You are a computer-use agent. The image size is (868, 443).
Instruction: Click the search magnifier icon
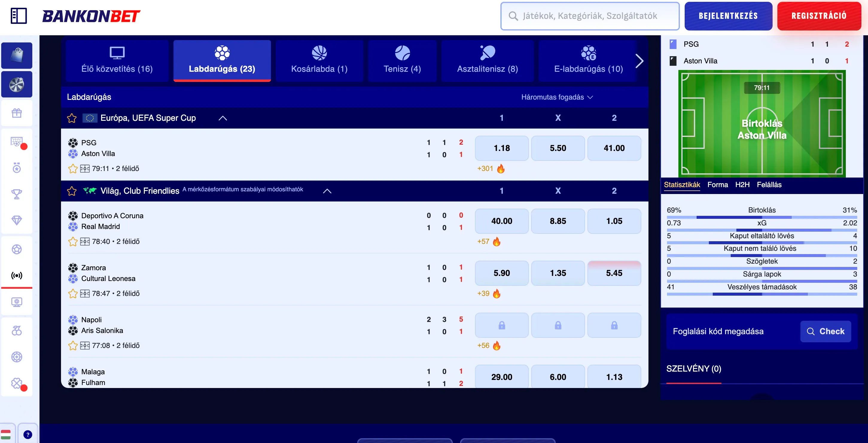pyautogui.click(x=513, y=16)
